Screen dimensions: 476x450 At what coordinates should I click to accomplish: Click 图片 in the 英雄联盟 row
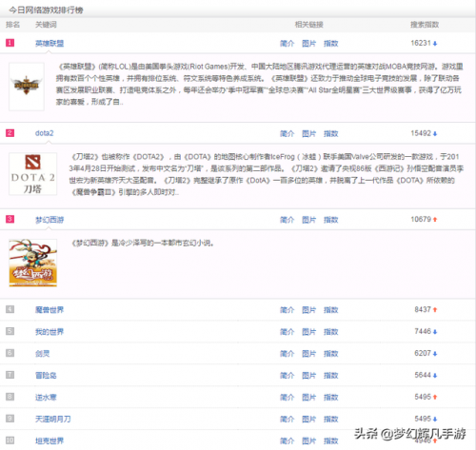308,44
